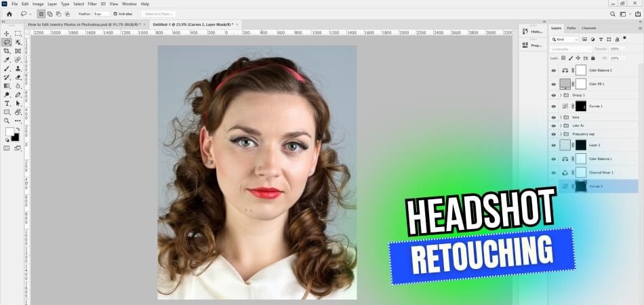Viewport: 644px width, 305px height.
Task: Reset default foreground and background colors
Action: 7,140
